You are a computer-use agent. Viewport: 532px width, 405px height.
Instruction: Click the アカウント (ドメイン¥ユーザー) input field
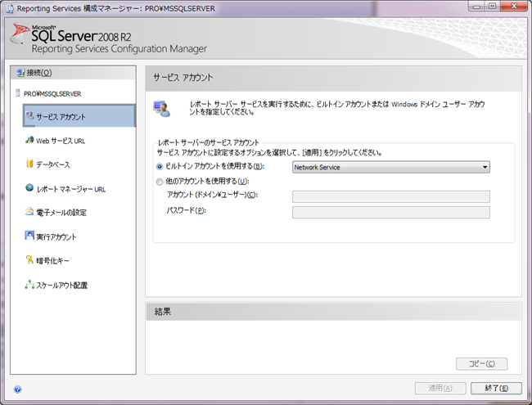(391, 196)
